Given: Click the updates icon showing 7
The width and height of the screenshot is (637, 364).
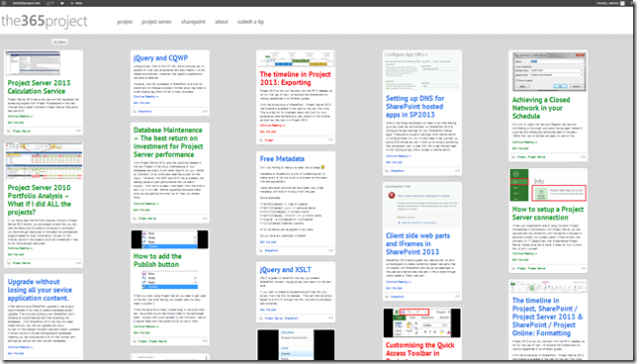Looking at the screenshot, I should tap(49, 3).
